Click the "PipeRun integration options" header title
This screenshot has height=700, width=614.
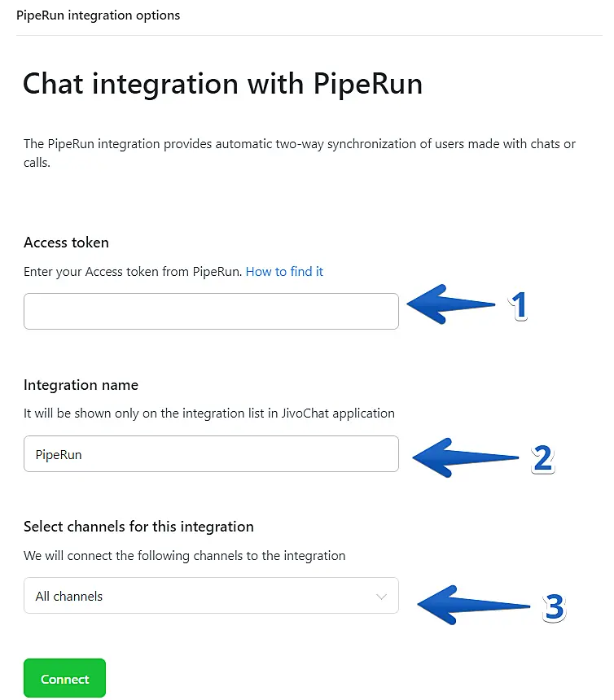(x=98, y=15)
